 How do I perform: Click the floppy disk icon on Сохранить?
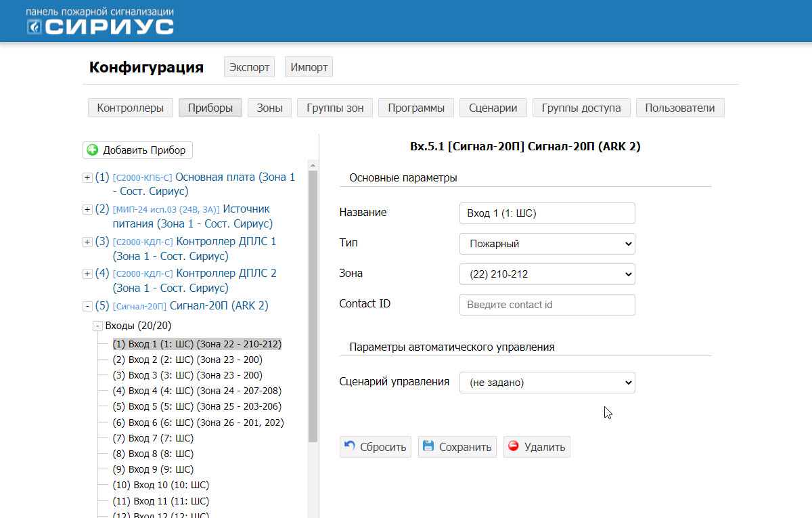[428, 446]
